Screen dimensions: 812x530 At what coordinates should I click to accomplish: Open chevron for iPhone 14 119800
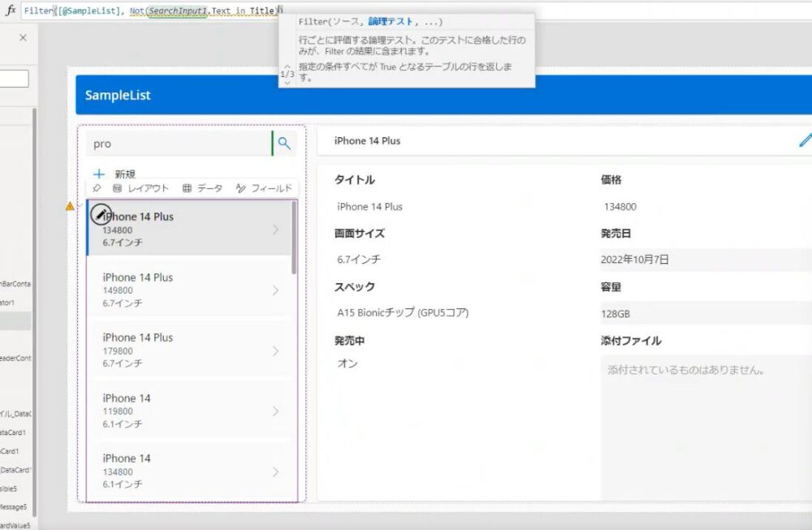pos(275,412)
